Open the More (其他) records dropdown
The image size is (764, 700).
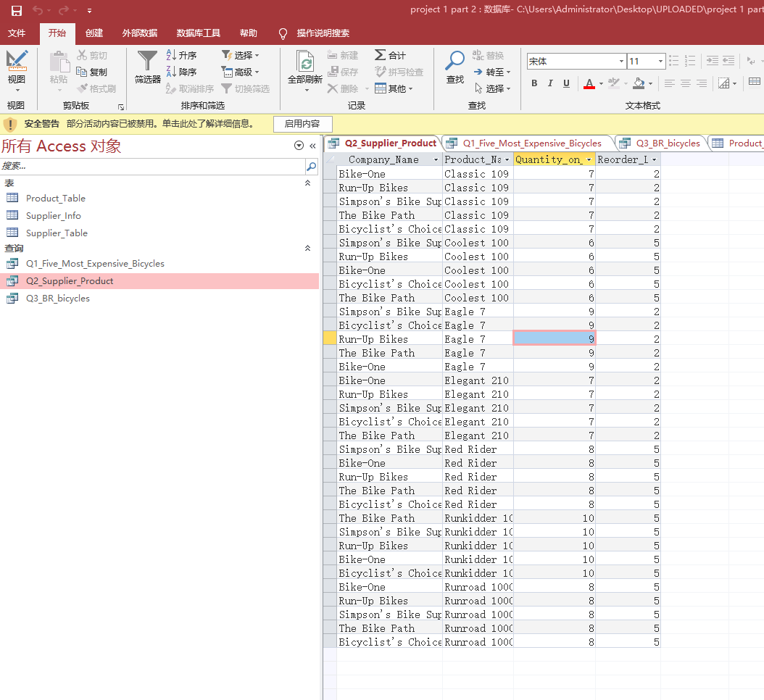point(394,88)
